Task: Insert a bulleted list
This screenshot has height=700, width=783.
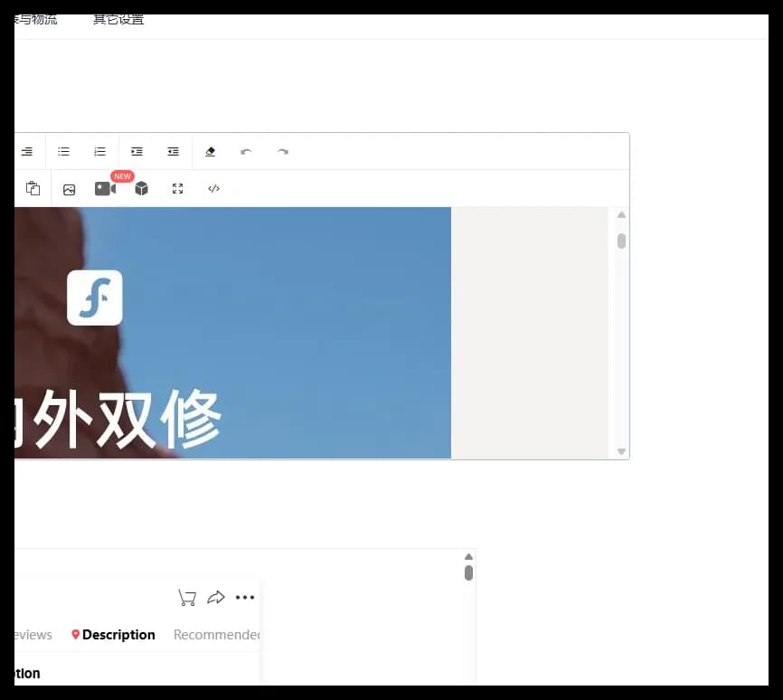Action: point(63,151)
